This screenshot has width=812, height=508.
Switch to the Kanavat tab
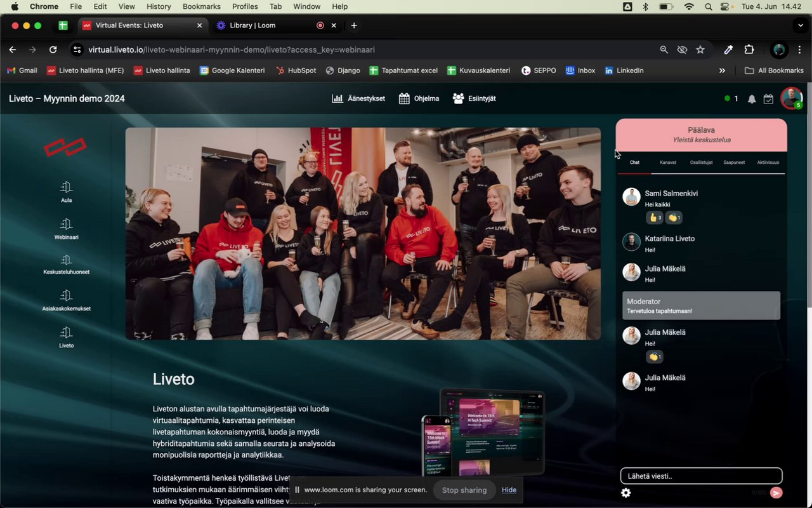(668, 163)
